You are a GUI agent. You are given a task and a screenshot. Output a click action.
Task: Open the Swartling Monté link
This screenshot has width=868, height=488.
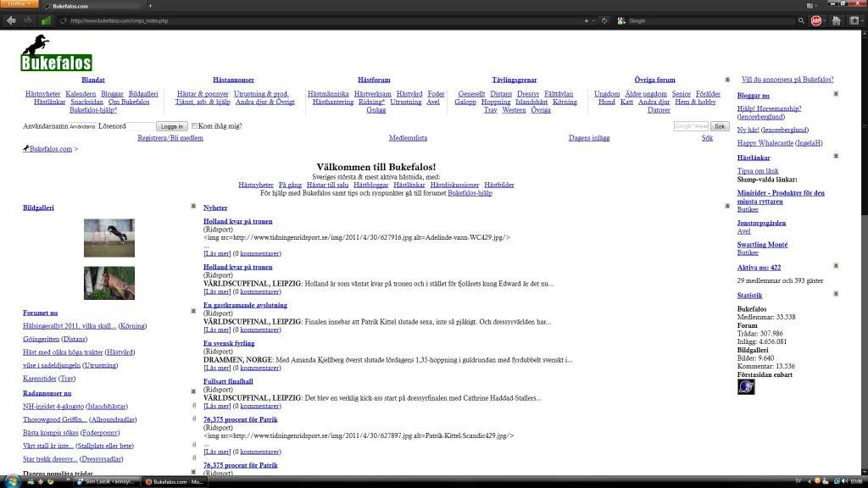[762, 245]
